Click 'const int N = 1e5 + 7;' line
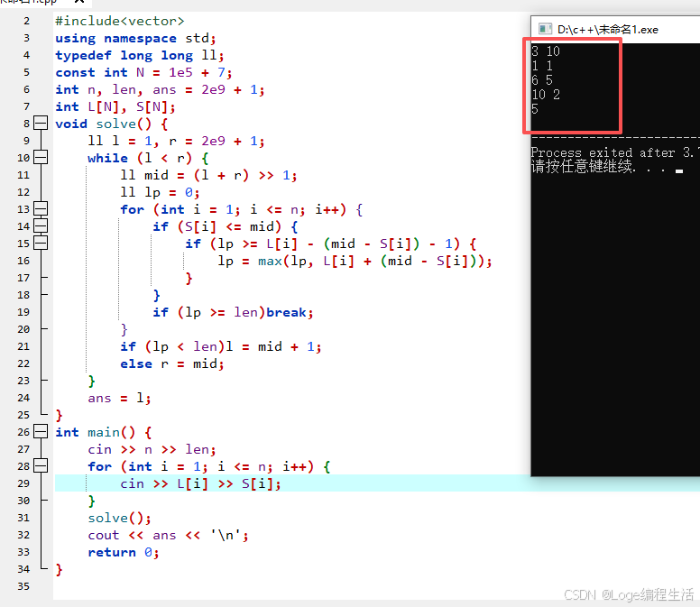Viewport: 700px width, 607px height. coord(143,72)
